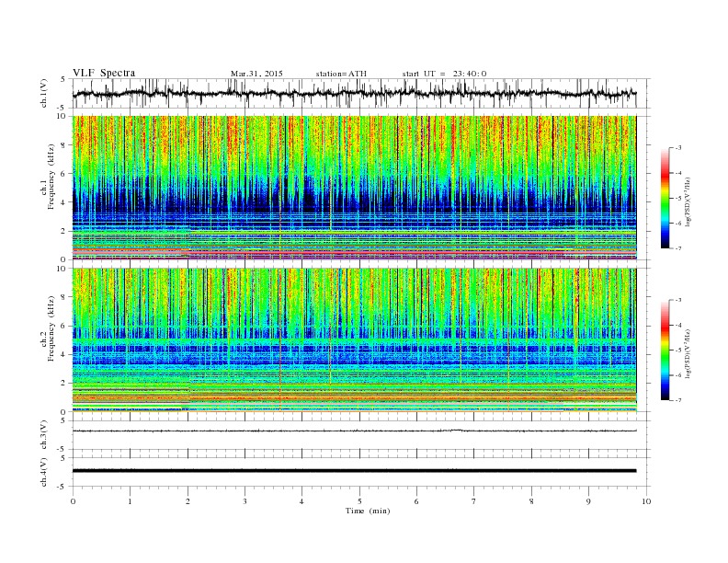Click the "7" tick on the time axis

click(x=473, y=501)
